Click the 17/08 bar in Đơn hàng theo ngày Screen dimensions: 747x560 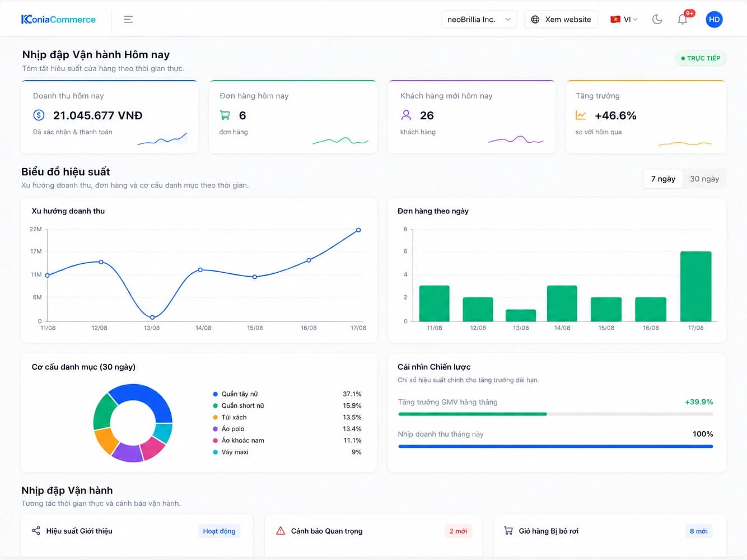pyautogui.click(x=695, y=286)
